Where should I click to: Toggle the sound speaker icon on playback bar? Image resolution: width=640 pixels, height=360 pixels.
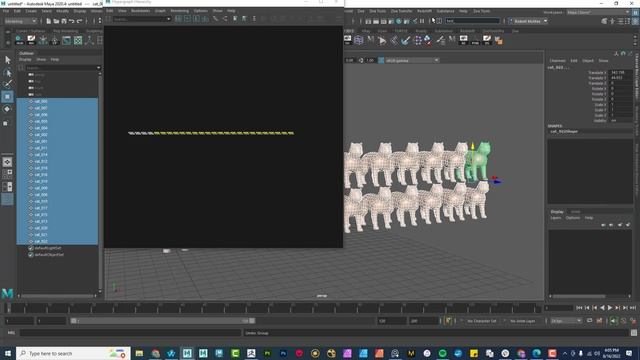[613, 321]
